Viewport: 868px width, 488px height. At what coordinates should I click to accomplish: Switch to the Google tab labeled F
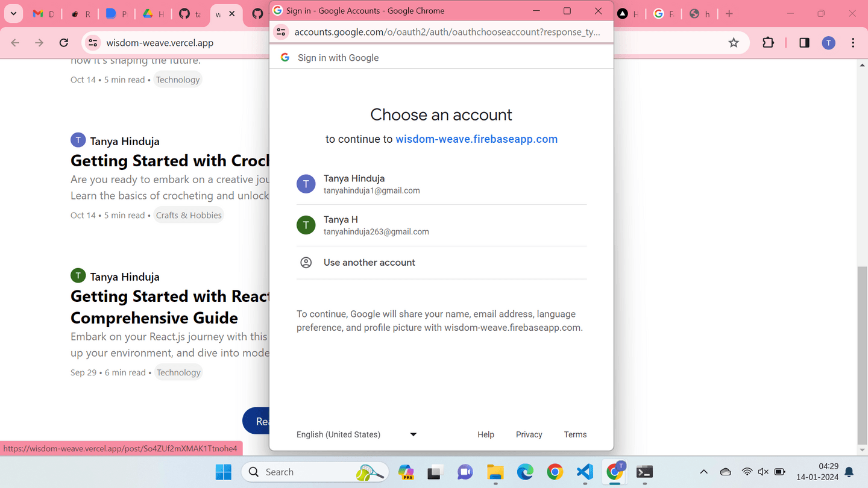(x=664, y=14)
